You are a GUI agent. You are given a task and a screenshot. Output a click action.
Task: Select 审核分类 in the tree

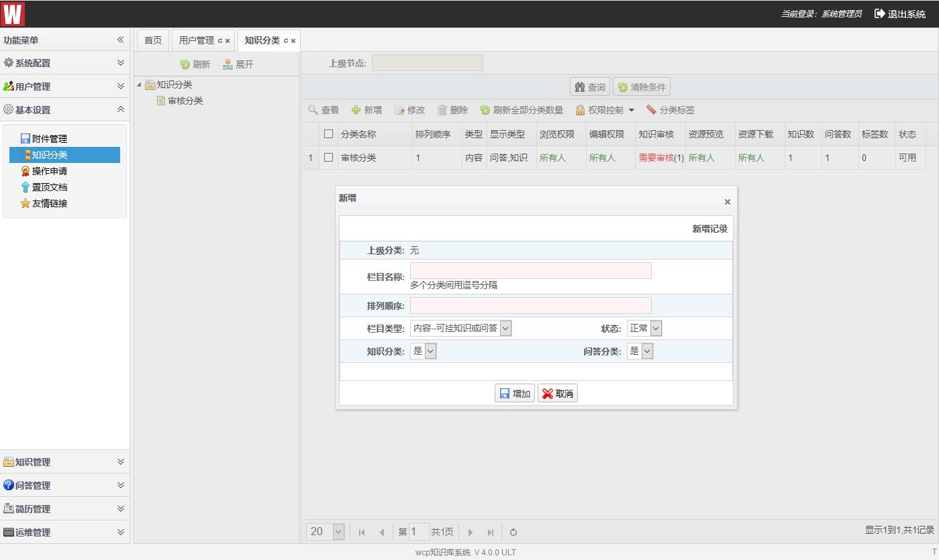click(x=185, y=101)
